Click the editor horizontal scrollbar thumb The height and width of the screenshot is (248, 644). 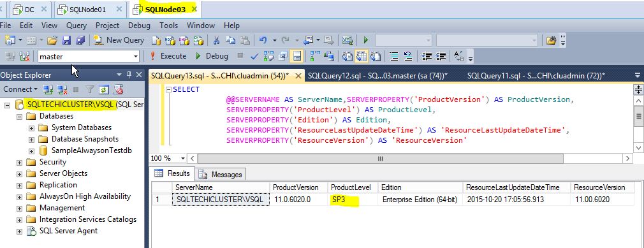tap(380, 159)
